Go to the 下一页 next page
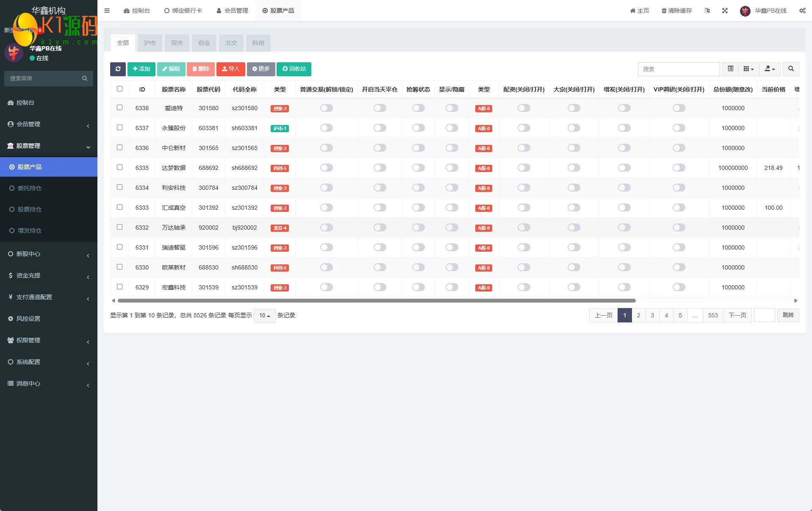The image size is (812, 511). pyautogui.click(x=737, y=315)
